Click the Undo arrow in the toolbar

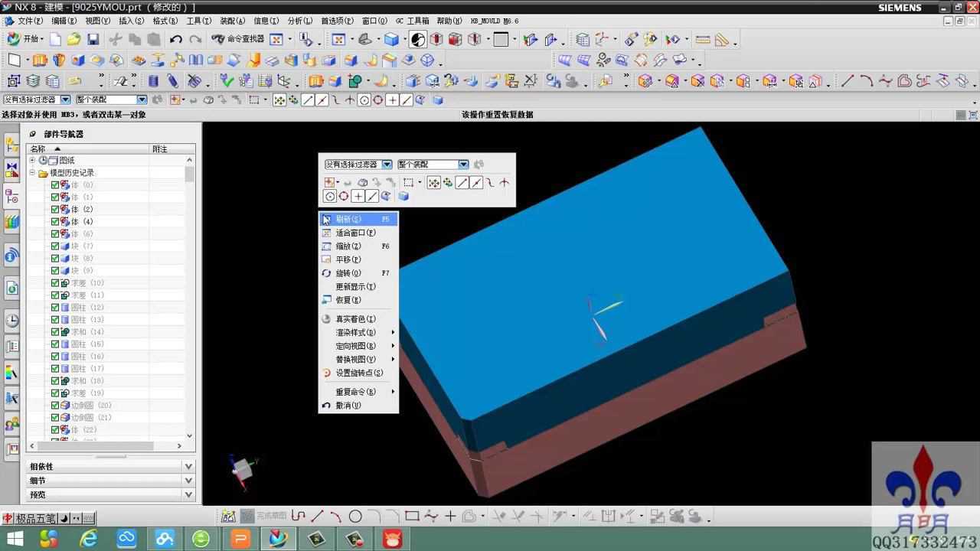(x=176, y=39)
